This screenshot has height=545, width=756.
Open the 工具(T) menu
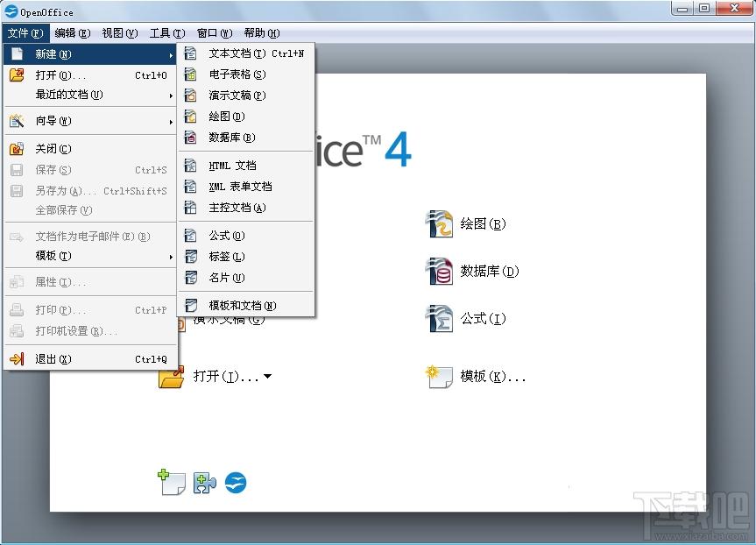coord(166,32)
